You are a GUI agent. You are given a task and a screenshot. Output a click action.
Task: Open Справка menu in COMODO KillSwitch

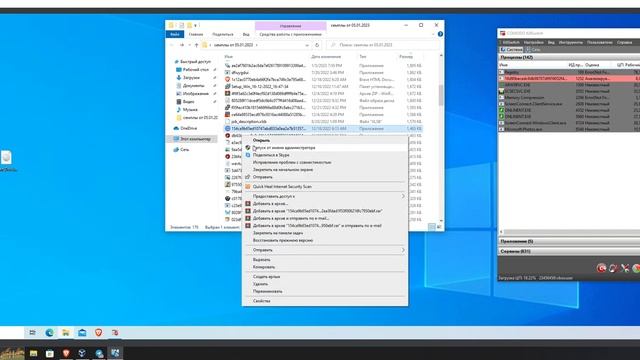coord(624,42)
